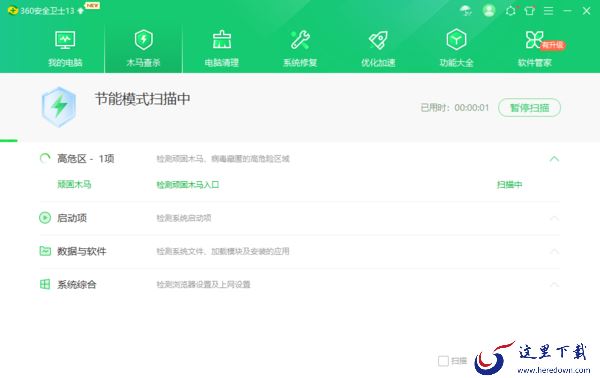The width and height of the screenshot is (600, 378).
Task: Click the 系统综合 windows grid icon
Action: coord(45,284)
